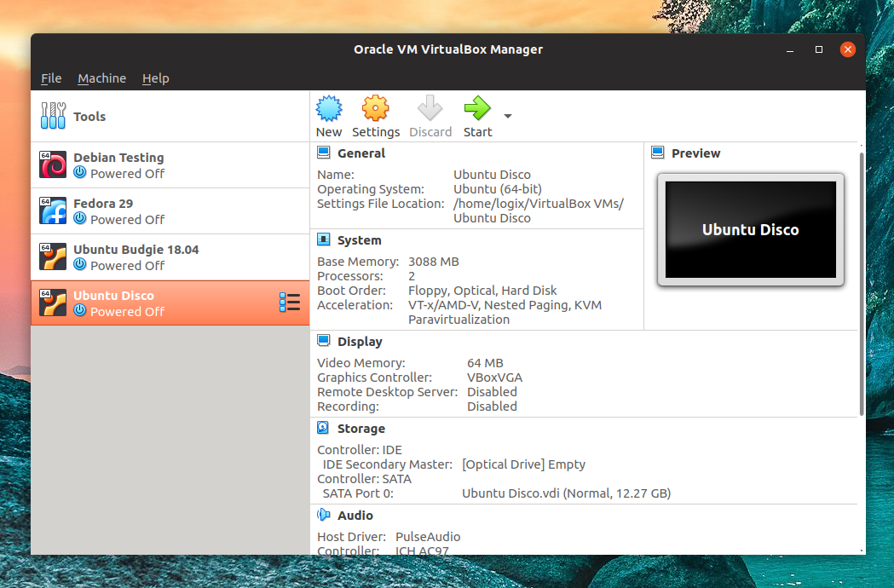
Task: Click the grayed-out Discard arrow icon
Action: coord(430,109)
